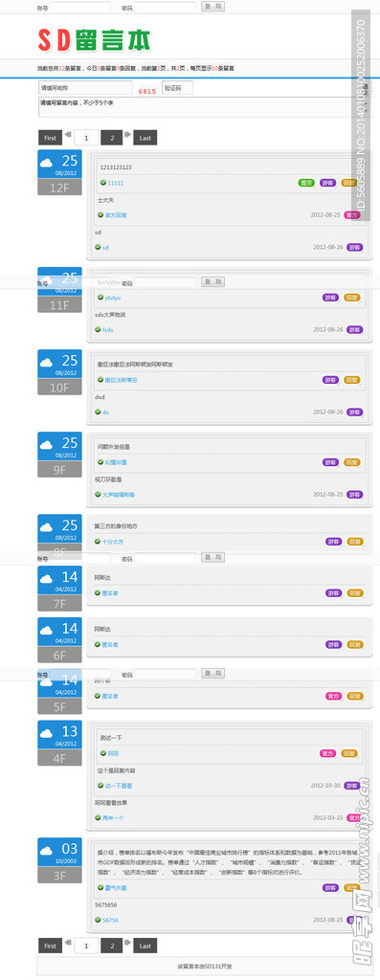Screen dimensions: 380x980
Task: Open the 霸气外露 username link
Action: point(116,888)
